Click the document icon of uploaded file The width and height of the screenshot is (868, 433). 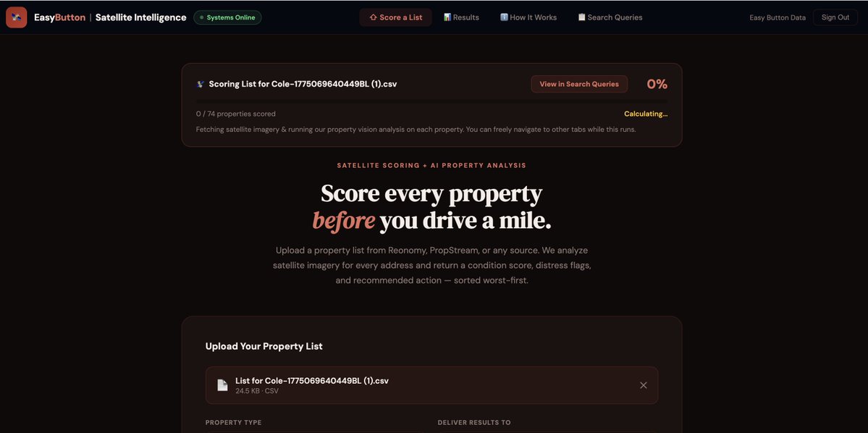(222, 385)
